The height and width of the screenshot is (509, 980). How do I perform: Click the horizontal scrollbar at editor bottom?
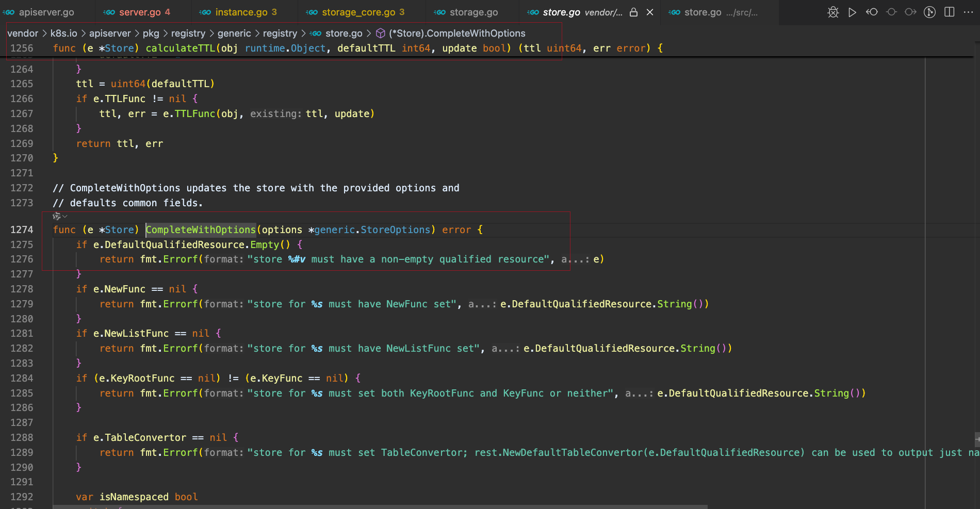click(380, 506)
